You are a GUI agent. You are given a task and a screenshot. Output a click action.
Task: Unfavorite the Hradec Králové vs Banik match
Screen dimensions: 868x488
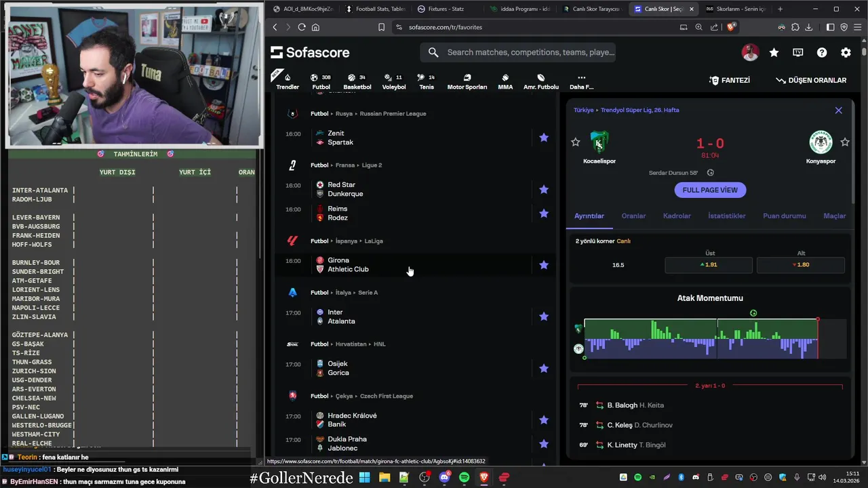(544, 420)
